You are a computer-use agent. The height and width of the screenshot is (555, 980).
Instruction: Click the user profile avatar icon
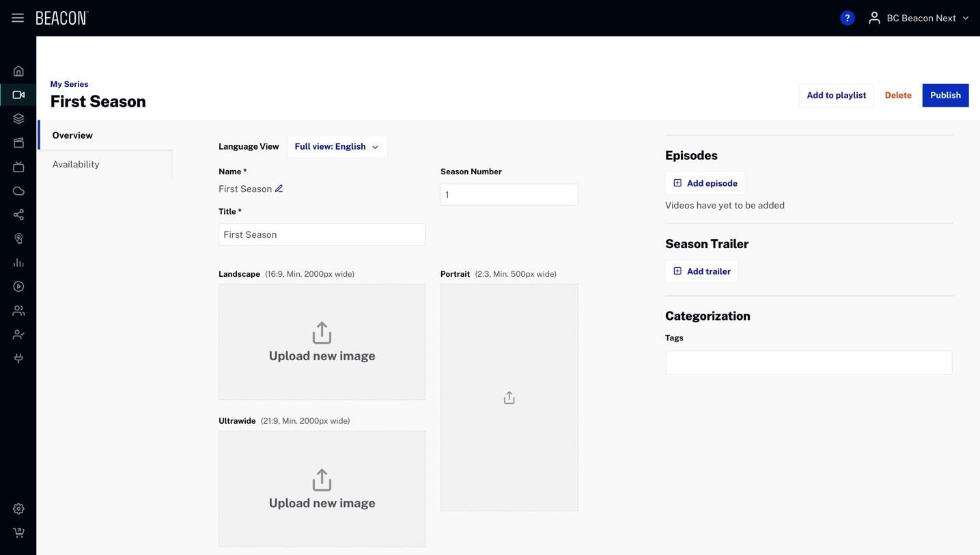[873, 18]
